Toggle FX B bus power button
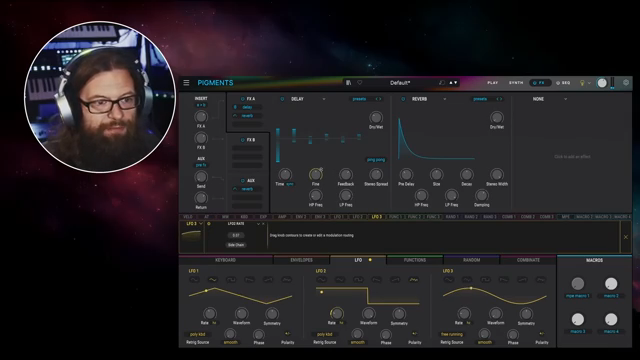The height and width of the screenshot is (360, 640). 242,140
